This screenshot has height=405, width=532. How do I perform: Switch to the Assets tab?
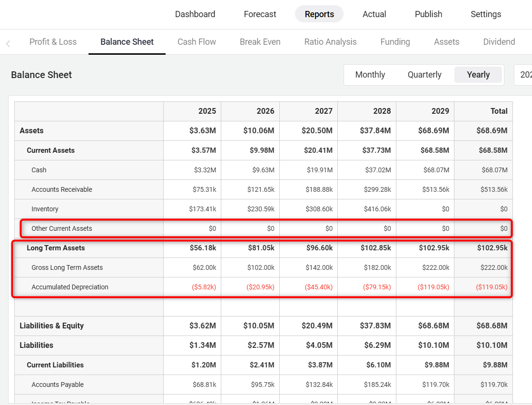(446, 42)
